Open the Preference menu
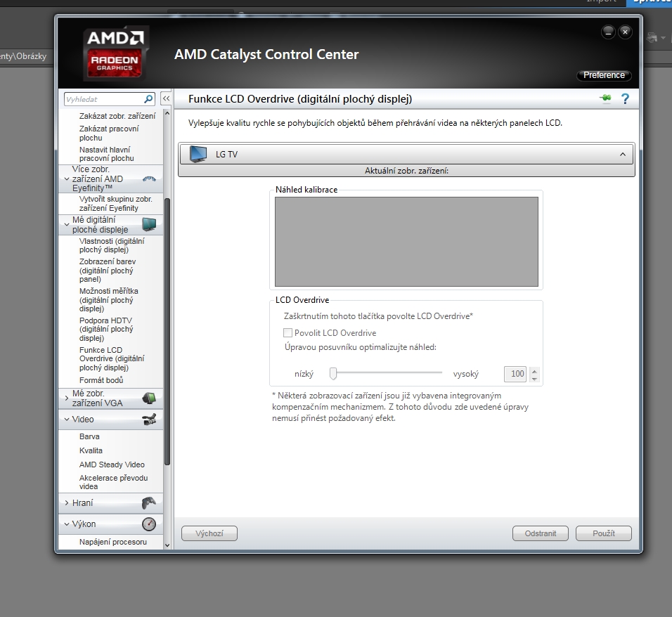The height and width of the screenshot is (617, 672). pyautogui.click(x=604, y=75)
